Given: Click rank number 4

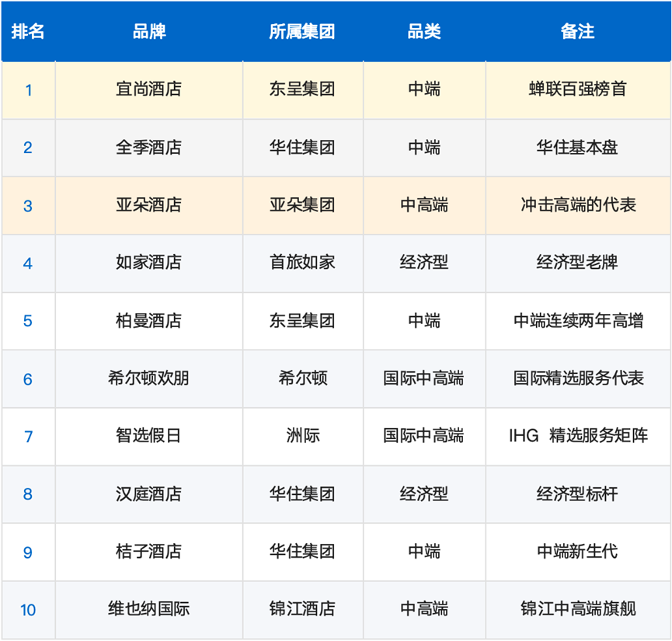Looking at the screenshot, I should pos(28,263).
